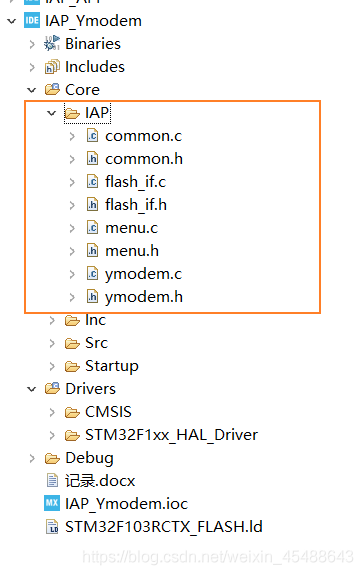Expand the Binaries node
The height and width of the screenshot is (575, 363).
[32, 44]
